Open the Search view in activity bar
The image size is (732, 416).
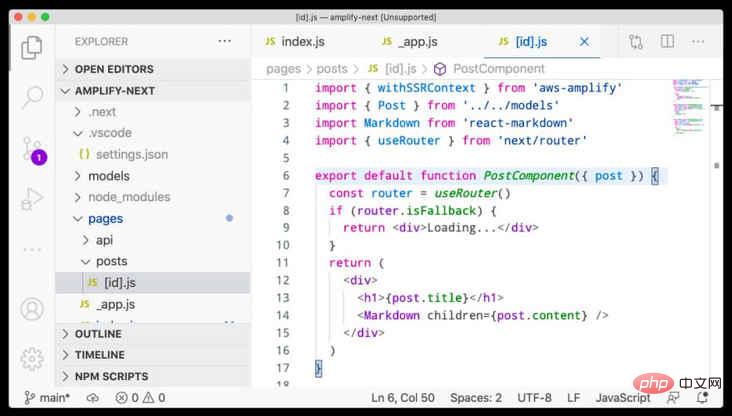(33, 98)
